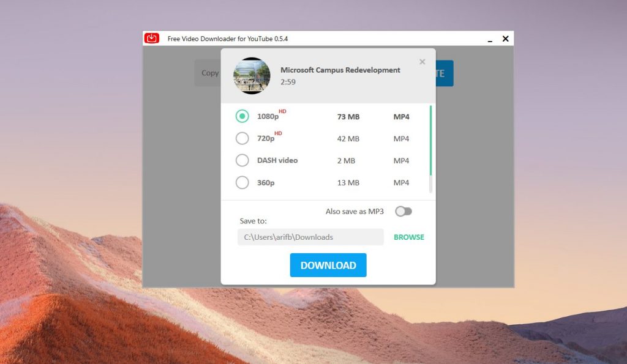Click the window title text in title bar

(228, 39)
